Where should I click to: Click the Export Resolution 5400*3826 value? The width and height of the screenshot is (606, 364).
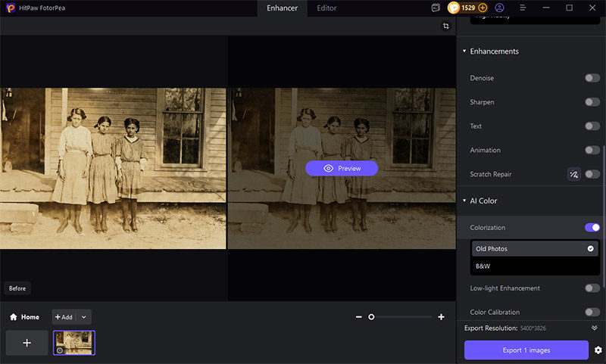533,328
